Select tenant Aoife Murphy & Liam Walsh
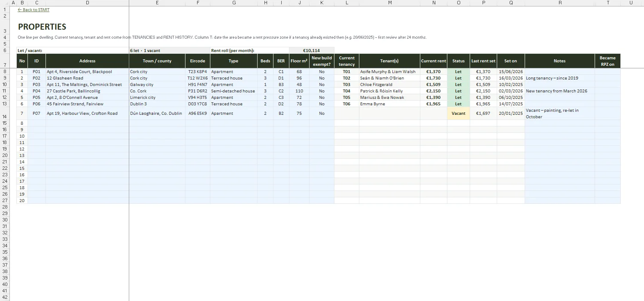Screen dimensions: 644x301 coord(389,72)
